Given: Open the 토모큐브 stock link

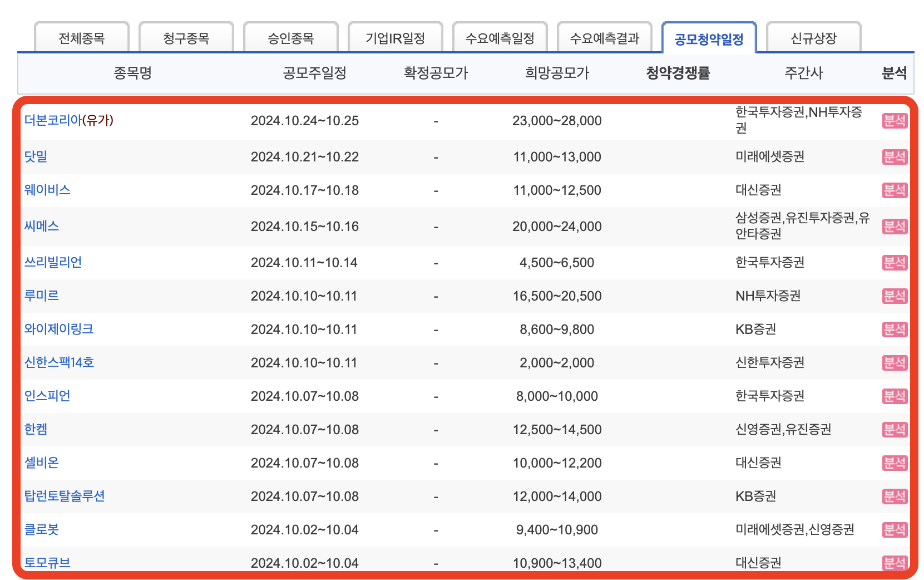Looking at the screenshot, I should click(47, 563).
